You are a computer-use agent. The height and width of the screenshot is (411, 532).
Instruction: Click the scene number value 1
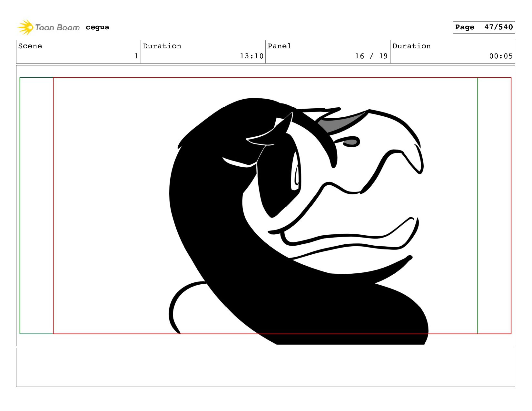coord(136,56)
